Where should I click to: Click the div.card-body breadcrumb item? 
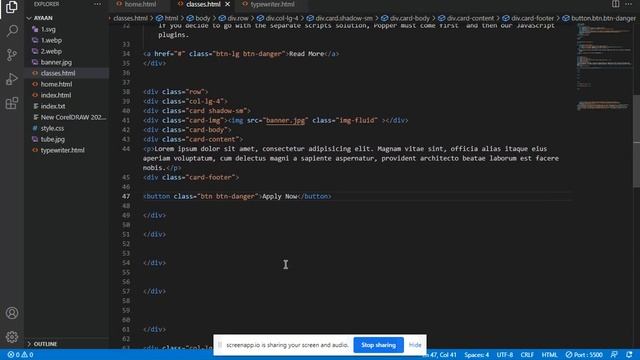(405, 18)
